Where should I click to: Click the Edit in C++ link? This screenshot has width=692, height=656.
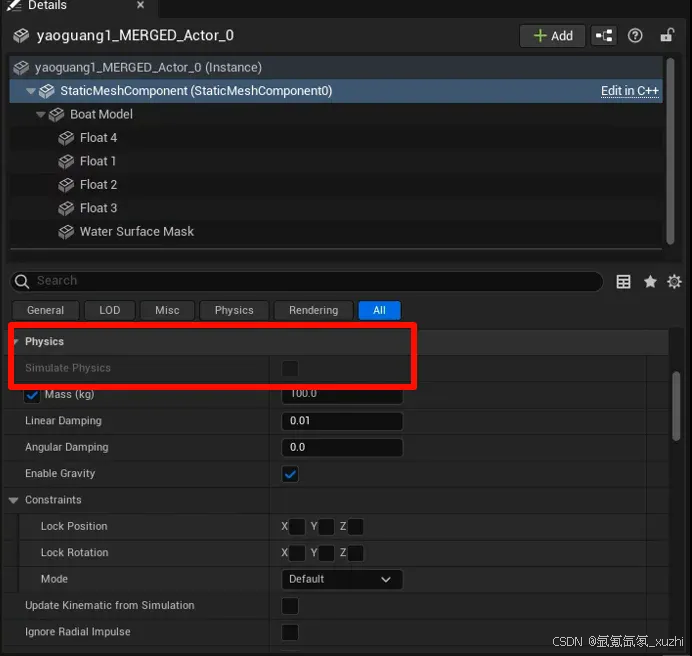[629, 91]
